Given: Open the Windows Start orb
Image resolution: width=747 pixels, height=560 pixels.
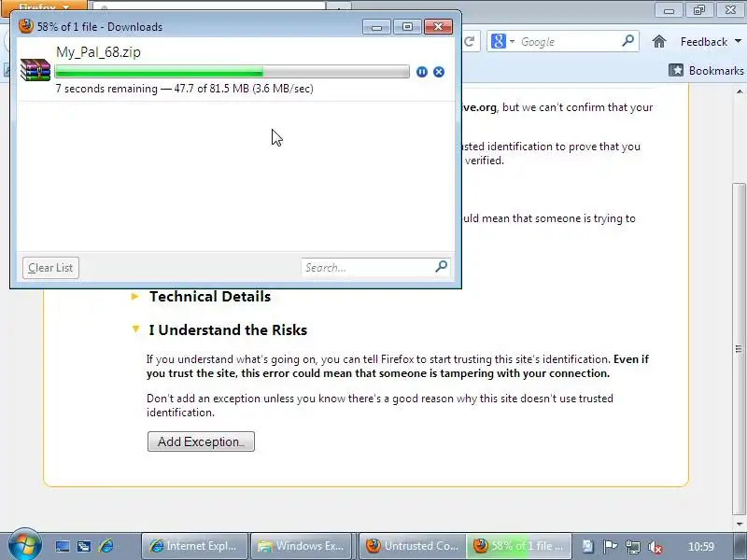Looking at the screenshot, I should tap(24, 544).
